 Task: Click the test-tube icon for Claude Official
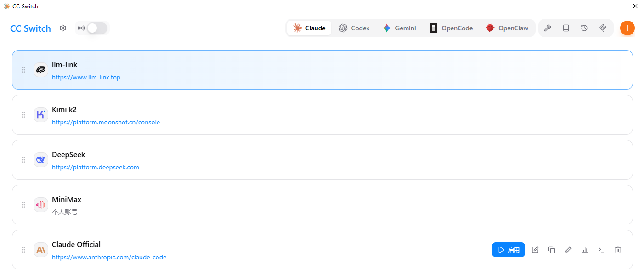click(568, 250)
